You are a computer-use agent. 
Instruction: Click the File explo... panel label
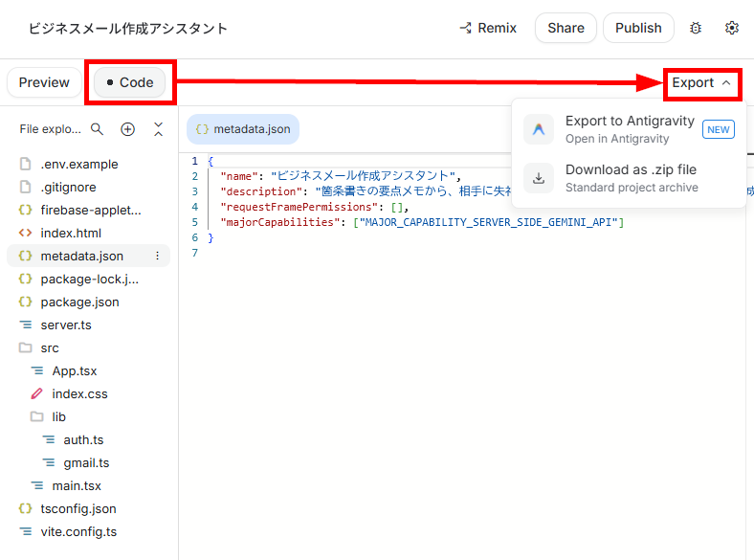pyautogui.click(x=50, y=129)
